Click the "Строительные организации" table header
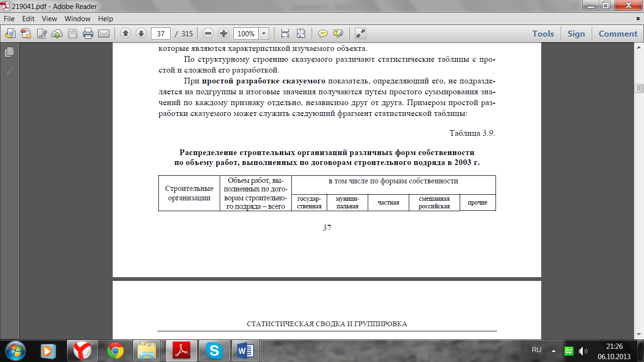 (x=189, y=193)
